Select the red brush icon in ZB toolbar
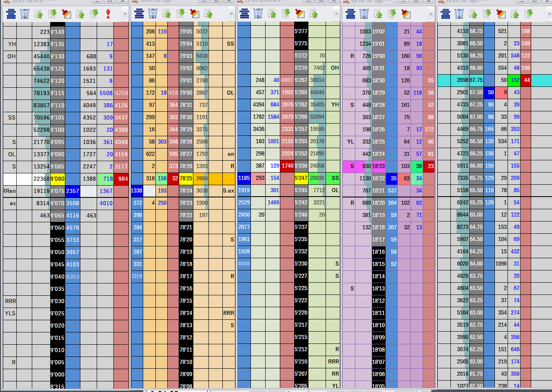The height and width of the screenshot is (392, 552). click(x=195, y=14)
